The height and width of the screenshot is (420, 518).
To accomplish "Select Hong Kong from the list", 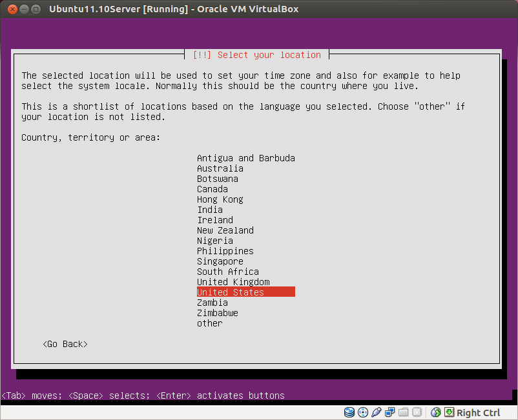I will tap(220, 199).
